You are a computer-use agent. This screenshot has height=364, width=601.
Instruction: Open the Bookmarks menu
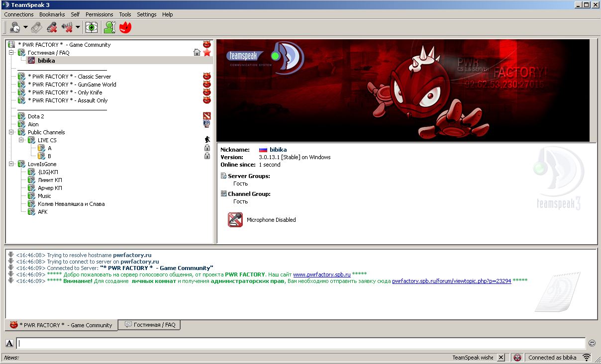pos(52,14)
